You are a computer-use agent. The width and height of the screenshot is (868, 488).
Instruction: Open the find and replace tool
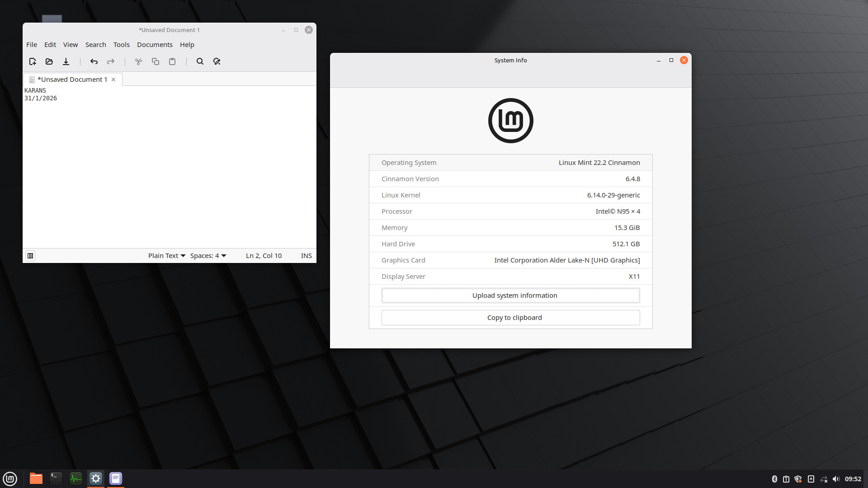[x=217, y=61]
